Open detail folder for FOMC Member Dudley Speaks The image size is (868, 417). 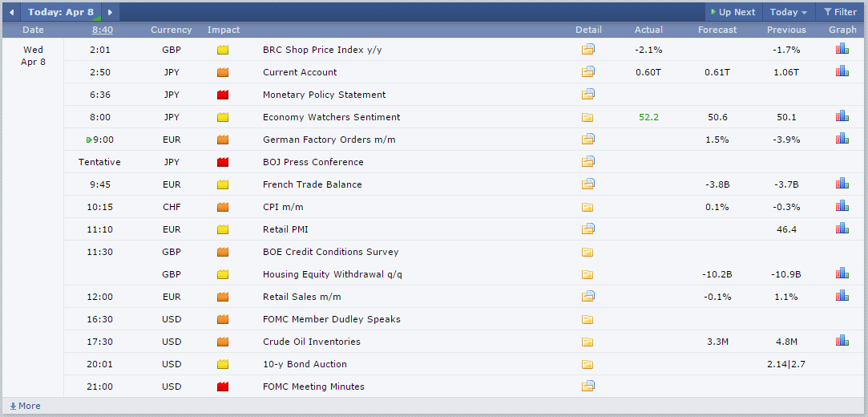588,319
